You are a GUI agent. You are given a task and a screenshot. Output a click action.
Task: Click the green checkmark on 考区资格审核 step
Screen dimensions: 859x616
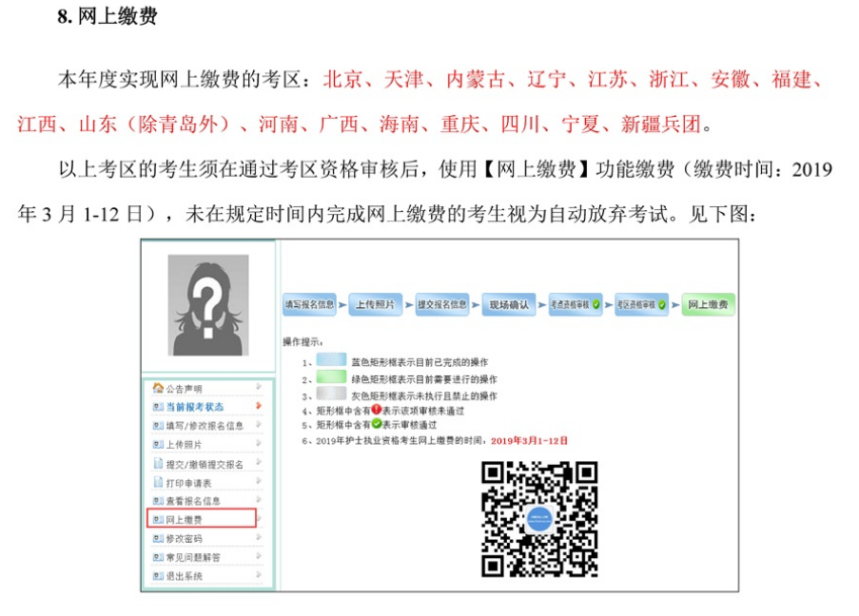coord(662,305)
